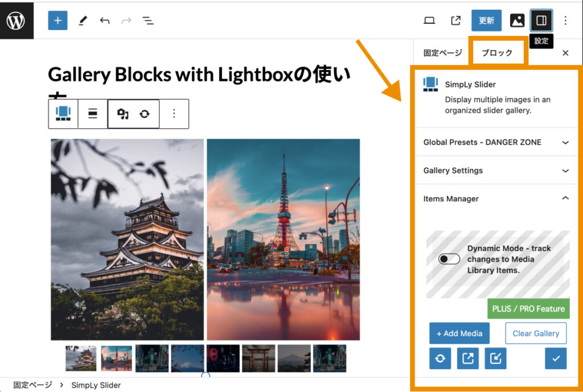Select the SimpLy Slider block icon in toolbar
This screenshot has height=392, width=583.
(63, 113)
